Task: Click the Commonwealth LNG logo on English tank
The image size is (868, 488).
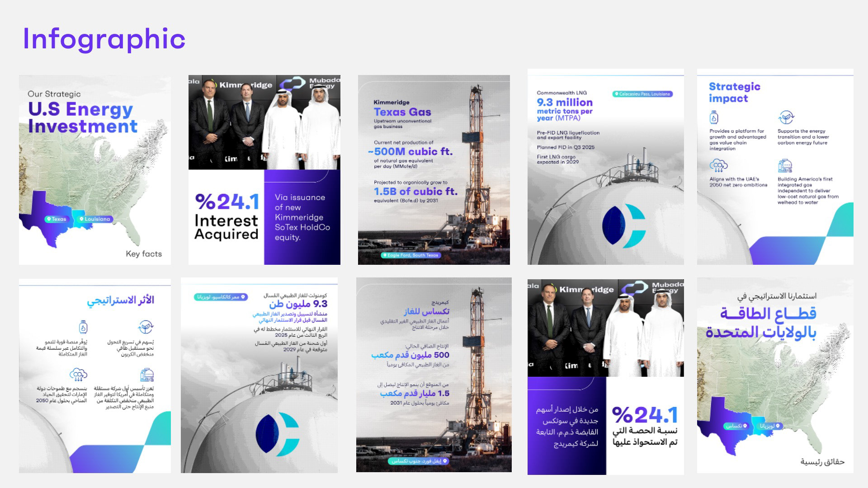Action: tap(624, 225)
